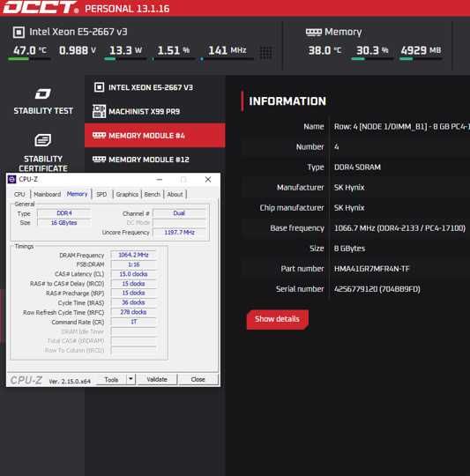Click the serial number 4256779120 value
This screenshot has width=470, height=476.
point(377,289)
